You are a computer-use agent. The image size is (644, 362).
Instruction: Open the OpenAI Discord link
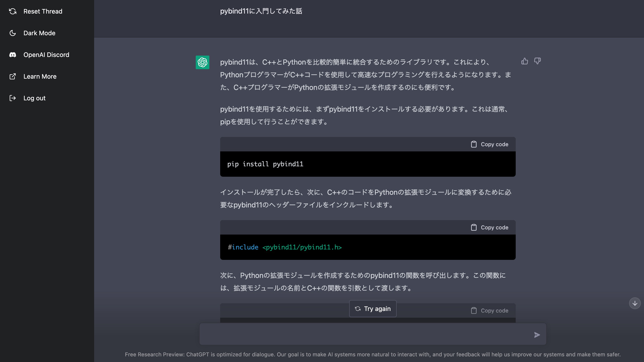(46, 55)
